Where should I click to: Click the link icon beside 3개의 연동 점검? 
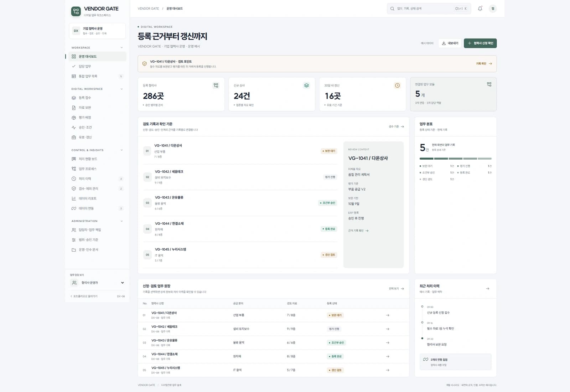pyautogui.click(x=425, y=360)
